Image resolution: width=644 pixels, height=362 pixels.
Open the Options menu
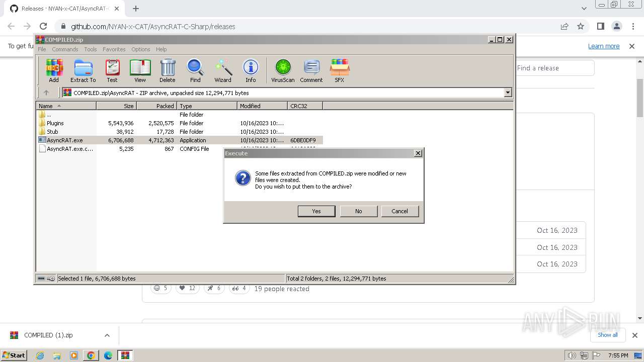pyautogui.click(x=141, y=49)
